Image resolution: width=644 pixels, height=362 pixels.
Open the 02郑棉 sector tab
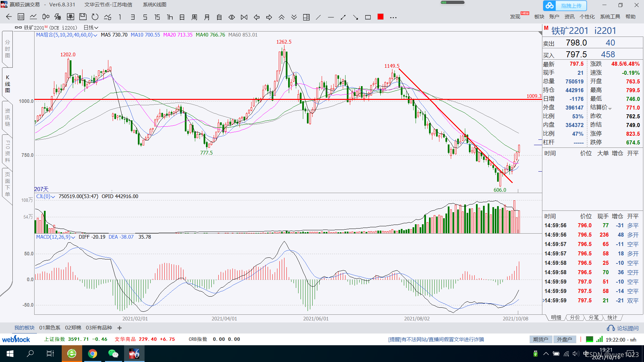click(73, 328)
